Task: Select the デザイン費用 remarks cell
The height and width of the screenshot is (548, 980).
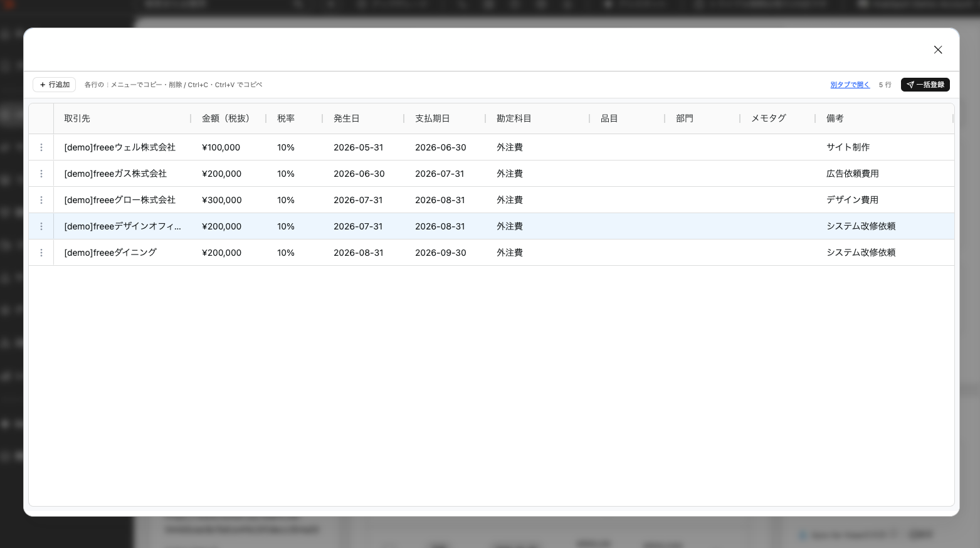Action: pyautogui.click(x=885, y=200)
